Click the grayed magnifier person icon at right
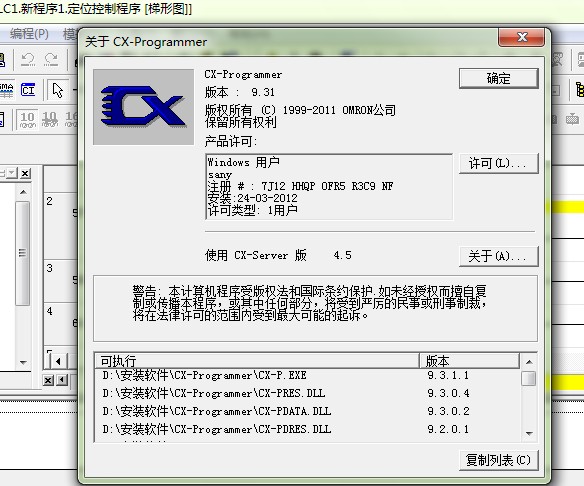584x486 pixels. point(557,60)
